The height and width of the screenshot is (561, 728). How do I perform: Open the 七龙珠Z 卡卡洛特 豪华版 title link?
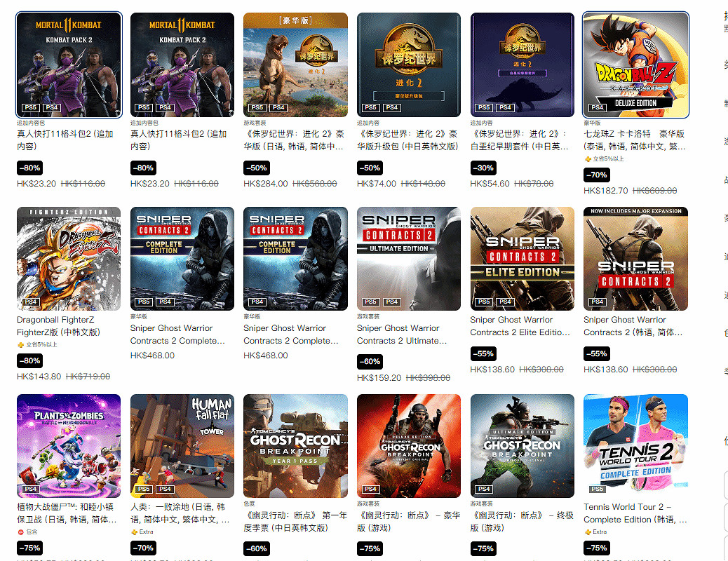tap(634, 140)
